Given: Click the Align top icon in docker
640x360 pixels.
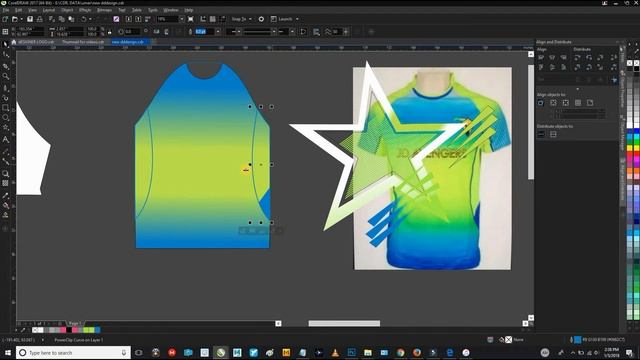Looking at the screenshot, I should tap(541, 67).
